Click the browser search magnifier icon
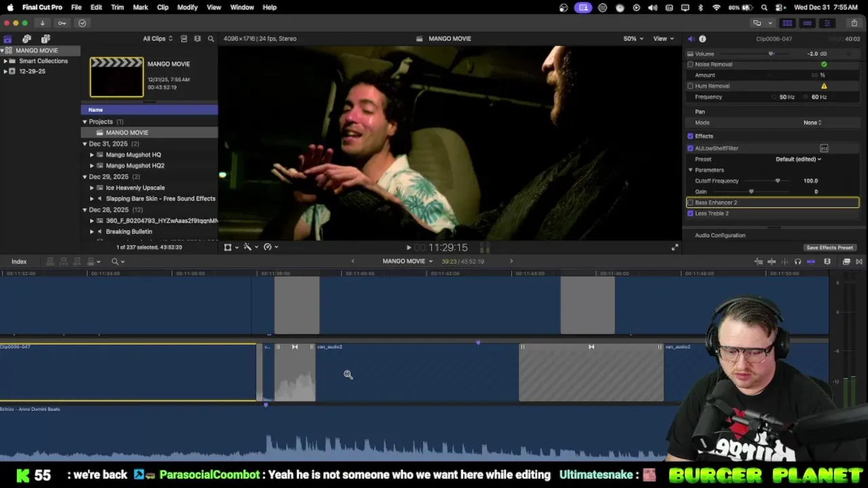 (211, 39)
